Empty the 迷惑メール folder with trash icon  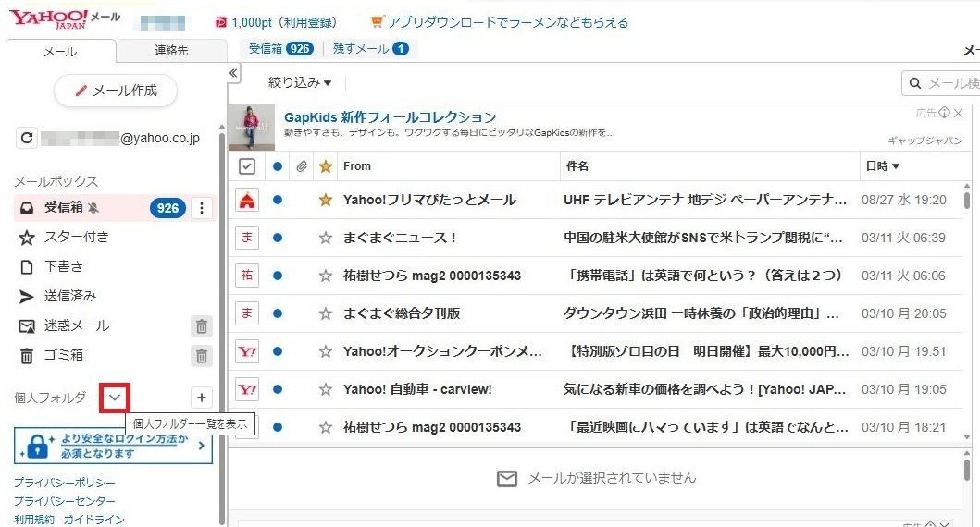202,325
